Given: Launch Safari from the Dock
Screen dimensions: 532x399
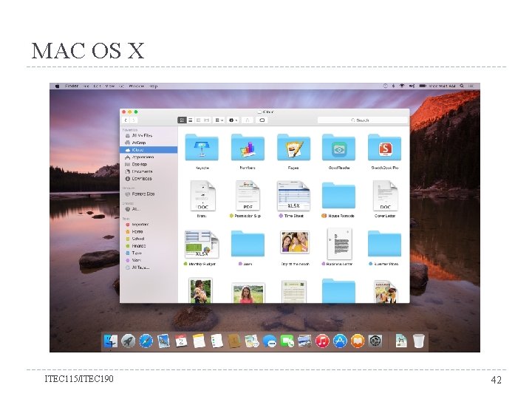Looking at the screenshot, I should (146, 341).
